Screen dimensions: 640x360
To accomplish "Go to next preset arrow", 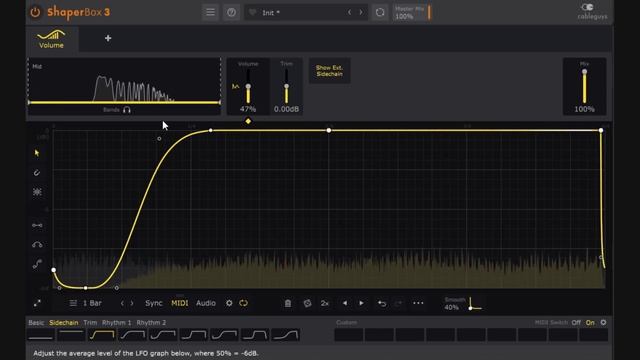I will pos(361,12).
